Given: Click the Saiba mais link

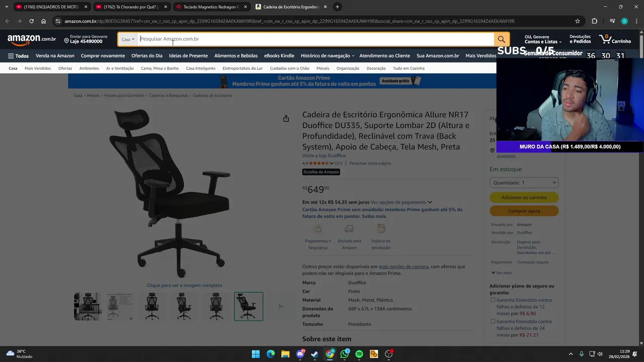Looking at the screenshot, I should pyautogui.click(x=374, y=216).
